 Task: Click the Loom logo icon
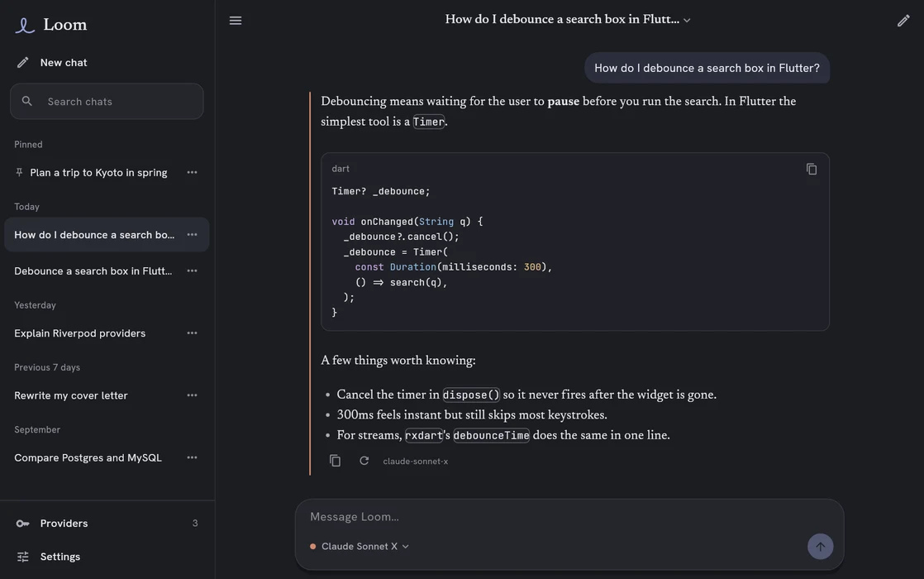(x=24, y=25)
